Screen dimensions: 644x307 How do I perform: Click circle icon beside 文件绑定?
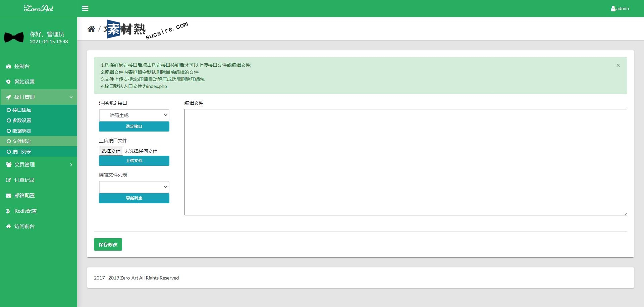pyautogui.click(x=9, y=141)
